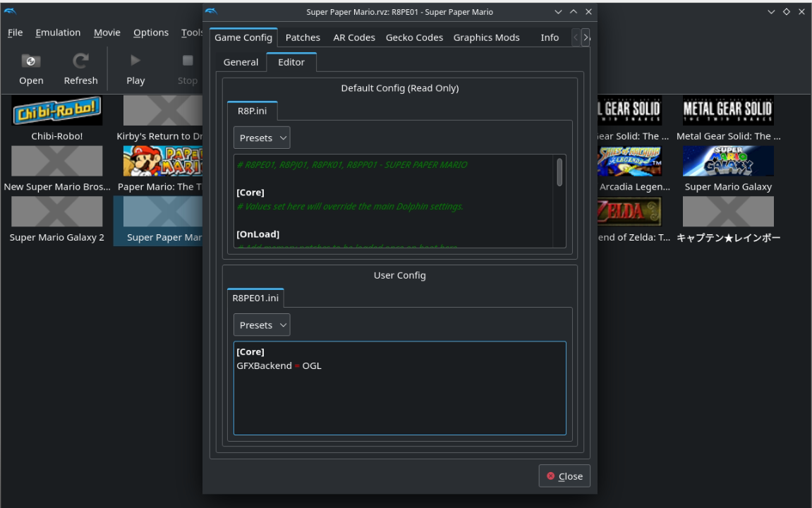Close the game properties dialog
This screenshot has height=508, width=812.
(564, 476)
